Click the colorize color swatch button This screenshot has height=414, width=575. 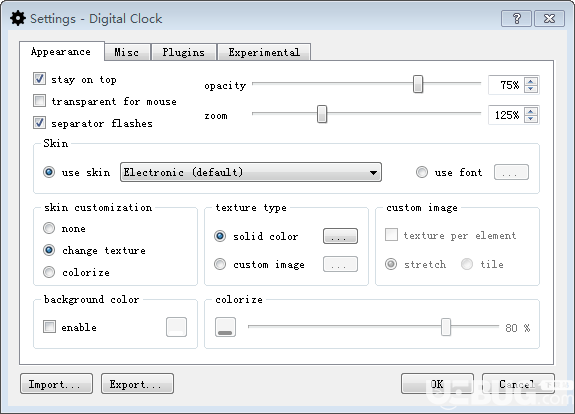225,327
